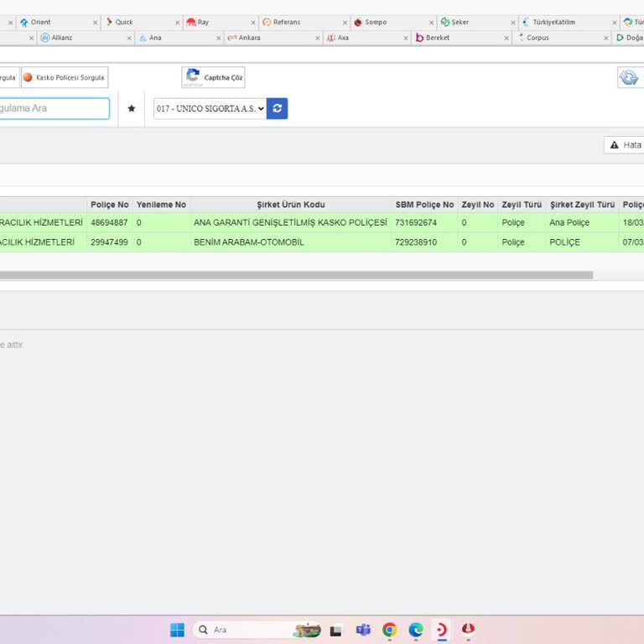
Task: Open Microsoft Teams from the taskbar
Action: click(x=363, y=630)
